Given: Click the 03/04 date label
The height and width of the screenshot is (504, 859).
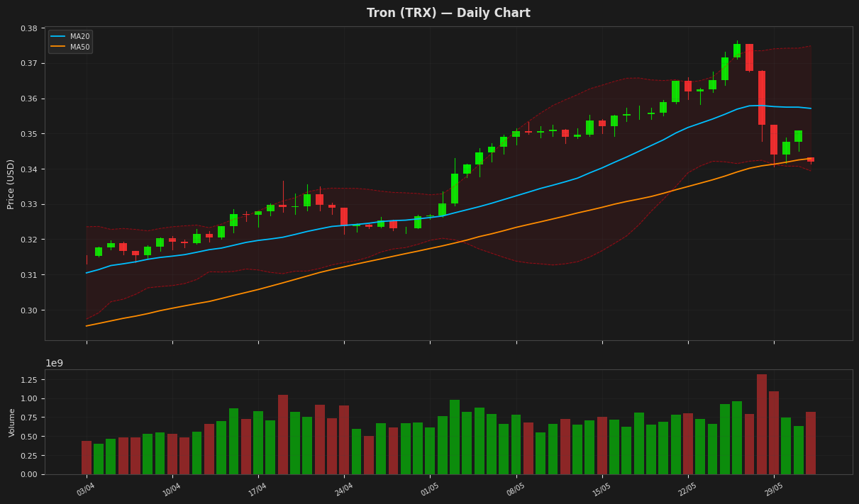Looking at the screenshot, I should tap(86, 490).
